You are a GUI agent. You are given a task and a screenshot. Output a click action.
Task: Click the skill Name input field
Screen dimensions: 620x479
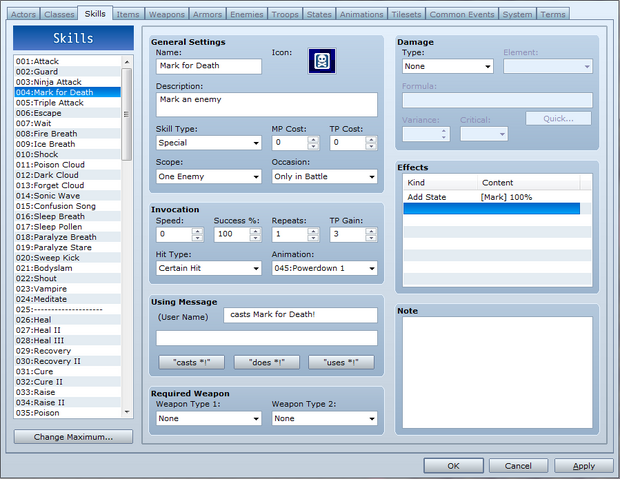click(209, 66)
